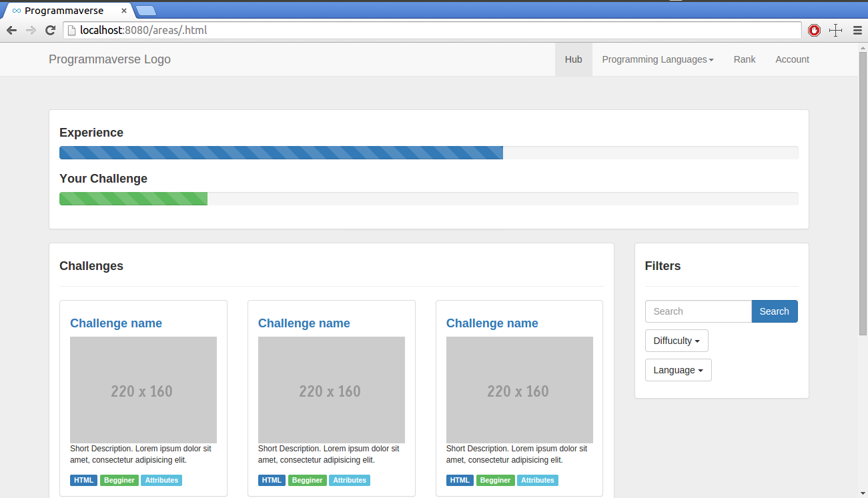Click the Programmaverse Logo brand link
This screenshot has height=498, width=868.
coord(109,59)
